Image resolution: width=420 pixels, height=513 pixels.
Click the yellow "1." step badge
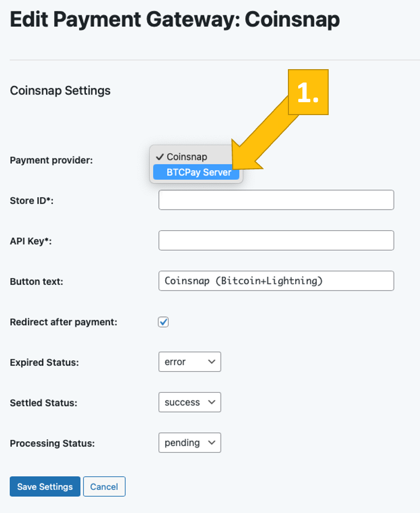pyautogui.click(x=308, y=92)
